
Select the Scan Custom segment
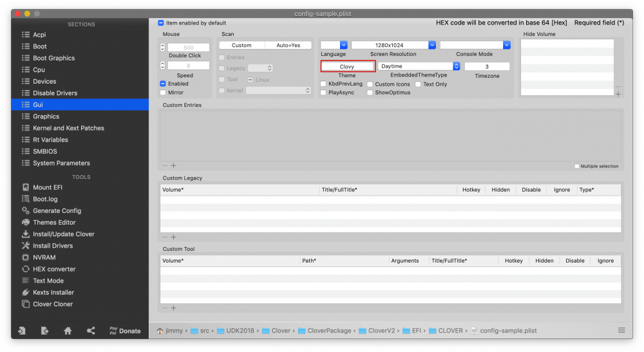click(x=242, y=45)
